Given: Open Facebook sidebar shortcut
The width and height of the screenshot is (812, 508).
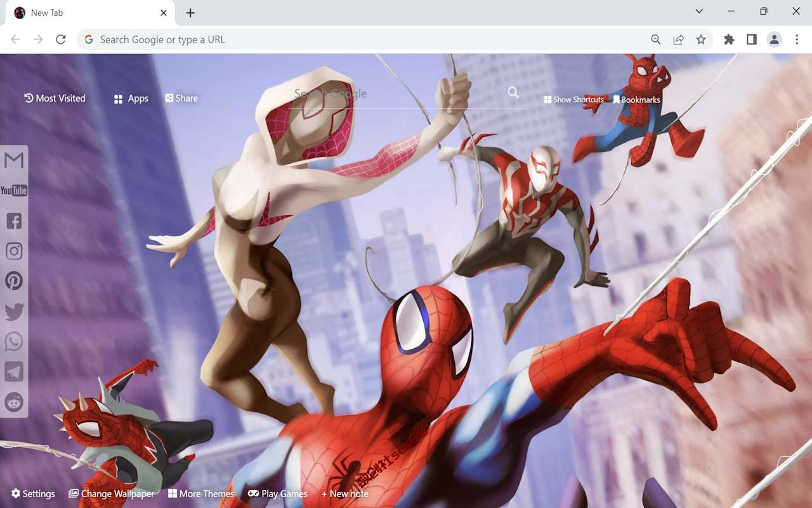Looking at the screenshot, I should [x=14, y=221].
